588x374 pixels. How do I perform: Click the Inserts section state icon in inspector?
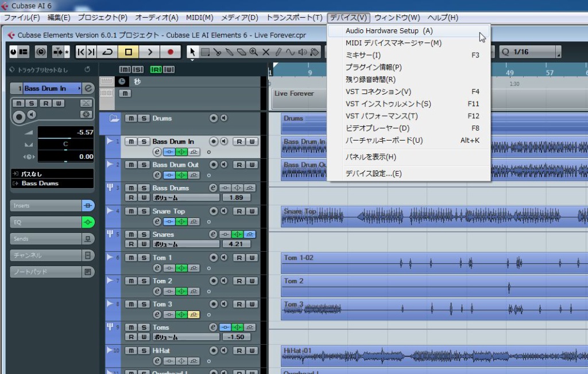point(88,206)
